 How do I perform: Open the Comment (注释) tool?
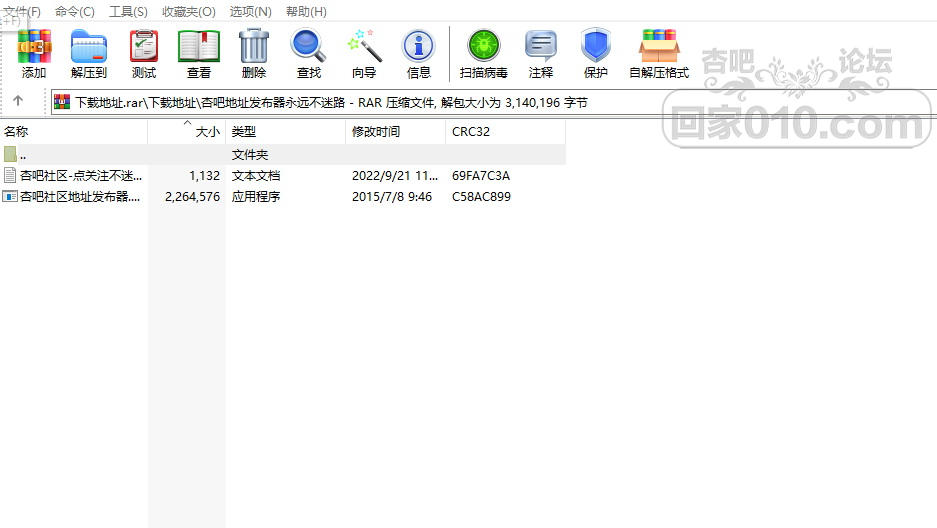pos(541,46)
